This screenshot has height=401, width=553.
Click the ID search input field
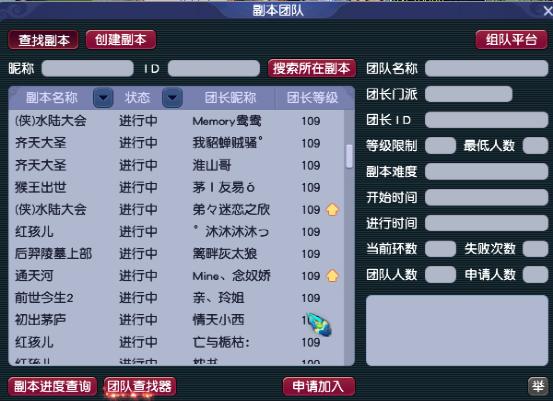(214, 68)
